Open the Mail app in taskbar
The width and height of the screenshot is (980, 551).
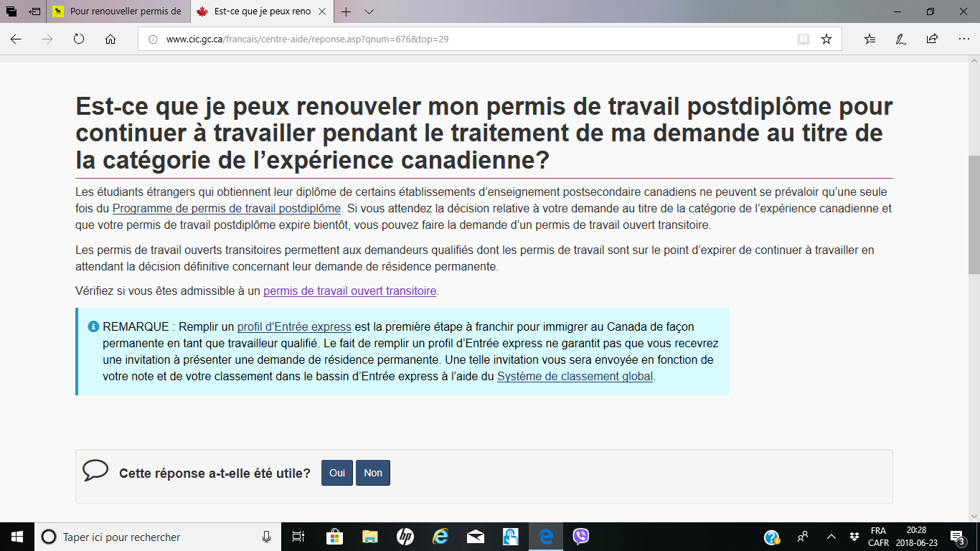click(x=475, y=537)
